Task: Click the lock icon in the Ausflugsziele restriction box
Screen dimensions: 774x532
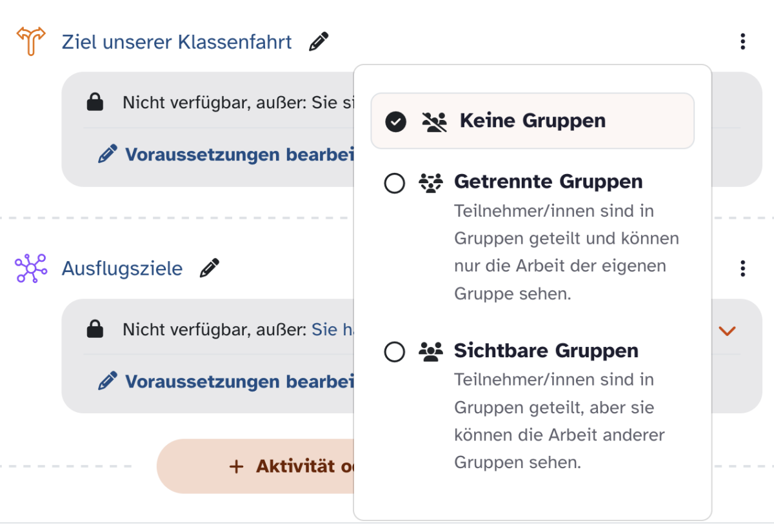Action: coord(95,330)
